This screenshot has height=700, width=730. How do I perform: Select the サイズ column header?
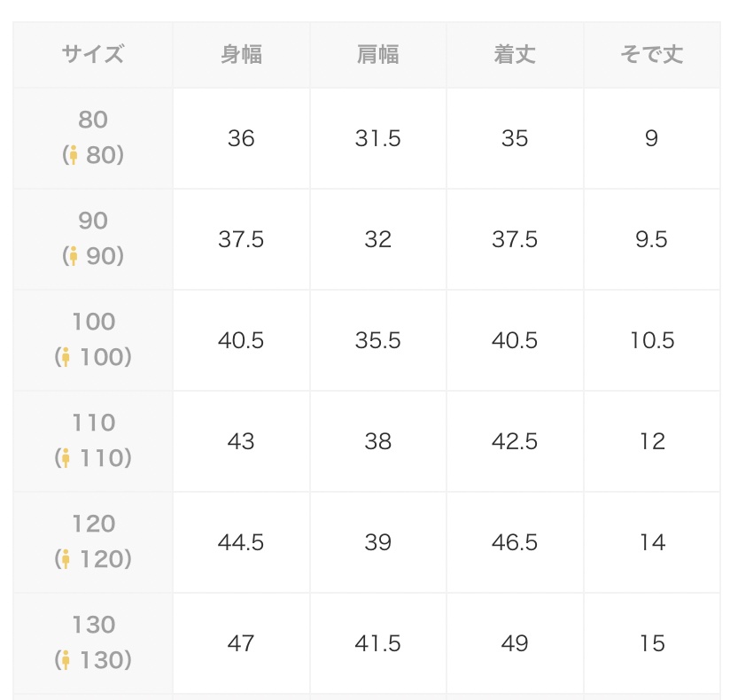(x=93, y=54)
